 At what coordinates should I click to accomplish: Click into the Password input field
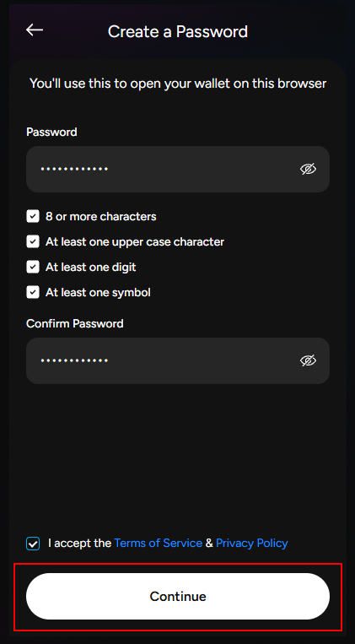coord(178,169)
